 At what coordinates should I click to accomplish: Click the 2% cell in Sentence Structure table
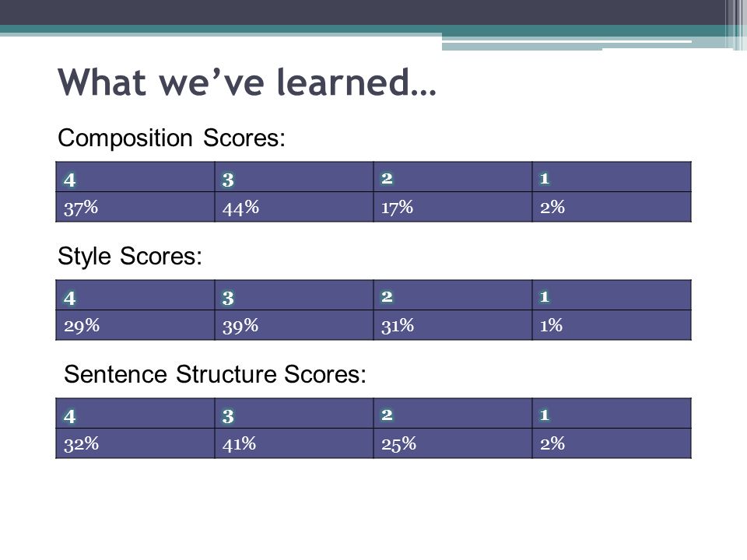(612, 443)
